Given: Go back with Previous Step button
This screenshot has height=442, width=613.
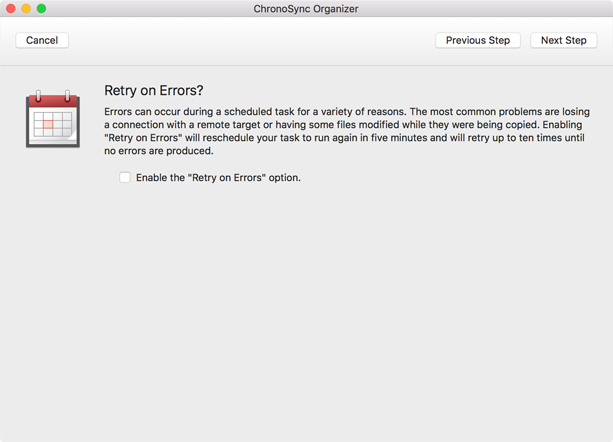Looking at the screenshot, I should [x=478, y=40].
